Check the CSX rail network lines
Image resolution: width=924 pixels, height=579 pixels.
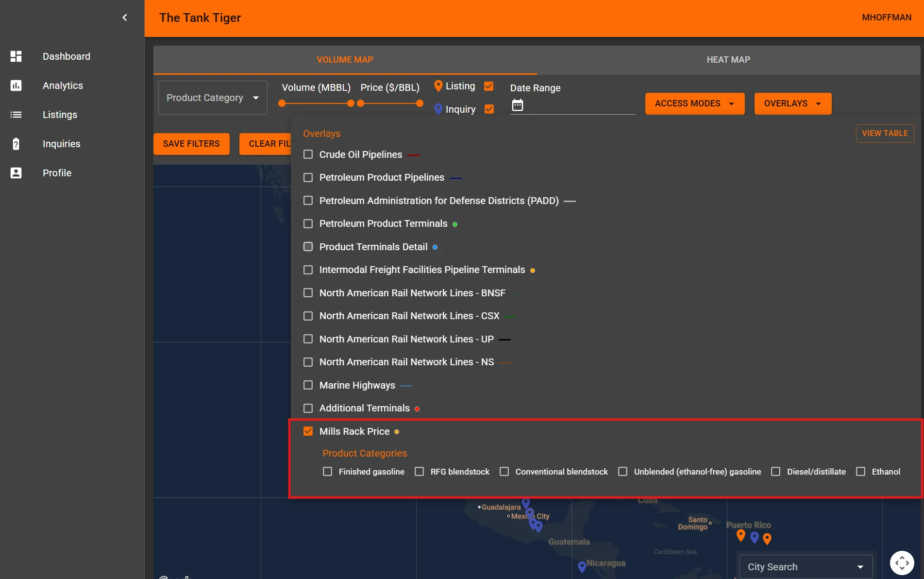308,316
